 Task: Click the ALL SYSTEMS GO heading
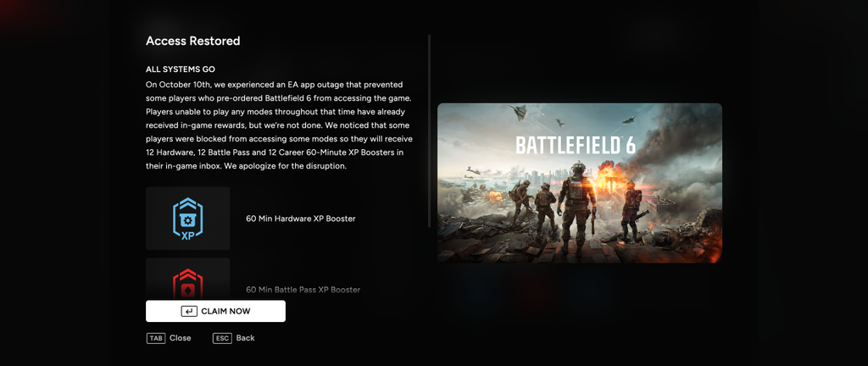[181, 69]
